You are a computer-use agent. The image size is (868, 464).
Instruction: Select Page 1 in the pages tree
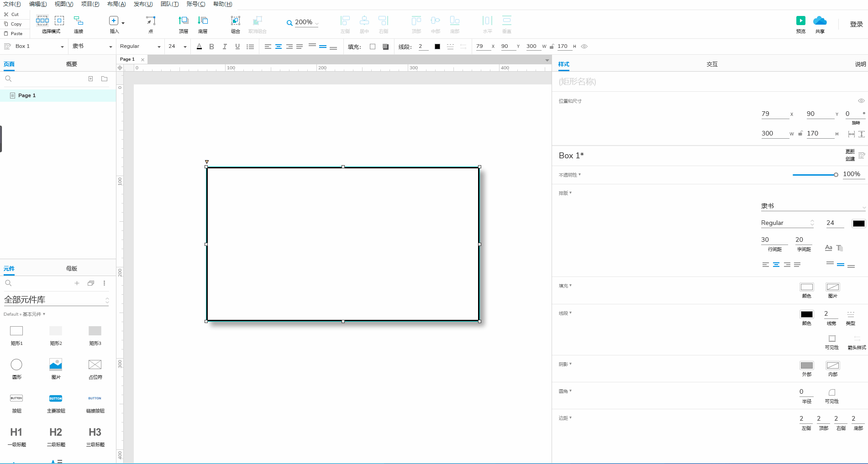pyautogui.click(x=27, y=95)
